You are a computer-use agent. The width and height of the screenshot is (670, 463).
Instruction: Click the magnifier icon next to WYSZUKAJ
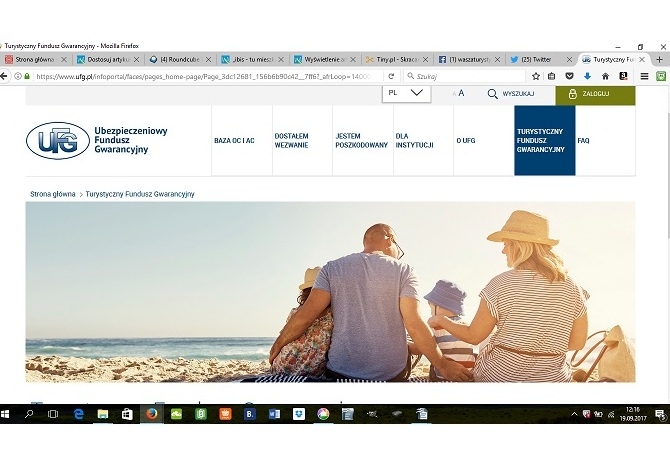tap(492, 94)
